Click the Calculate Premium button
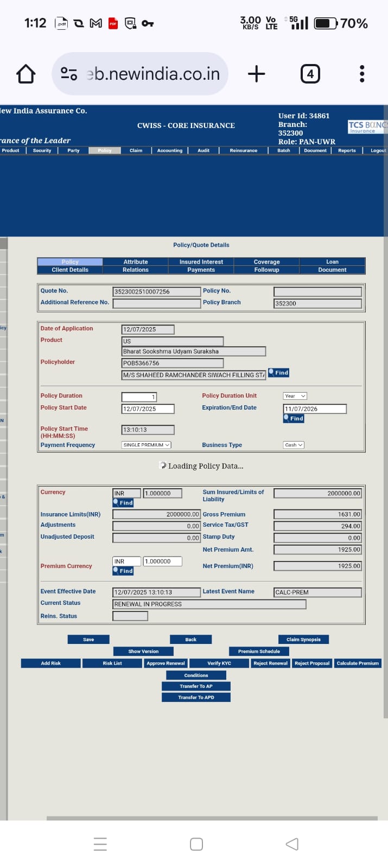 [x=358, y=663]
